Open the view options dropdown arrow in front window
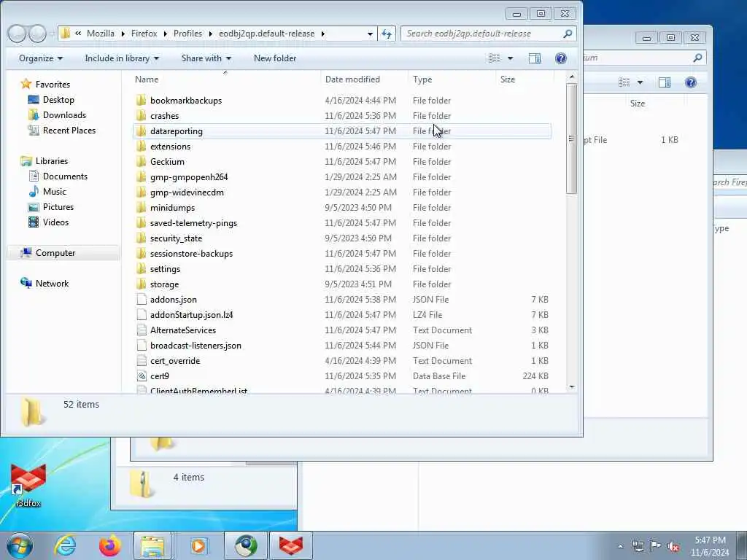Screen dimensions: 747x560 [x=510, y=58]
